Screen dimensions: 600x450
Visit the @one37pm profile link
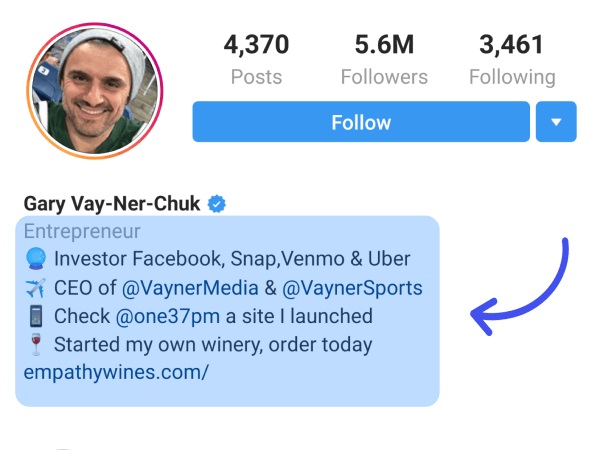(168, 316)
